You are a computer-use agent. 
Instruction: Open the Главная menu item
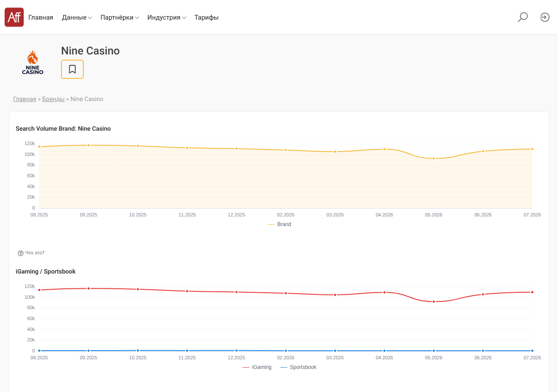coord(41,17)
